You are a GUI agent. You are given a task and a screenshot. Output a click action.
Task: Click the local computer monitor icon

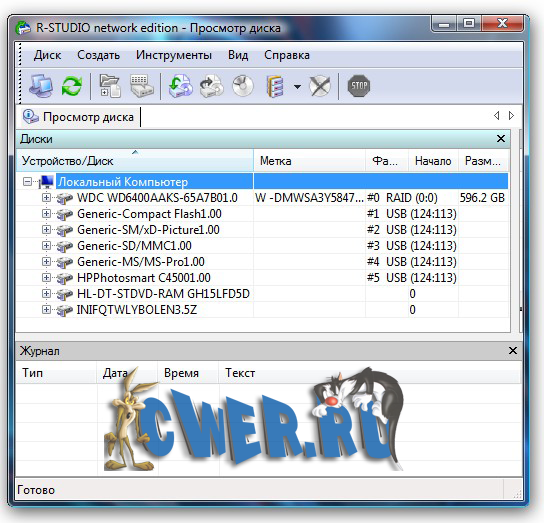point(47,182)
